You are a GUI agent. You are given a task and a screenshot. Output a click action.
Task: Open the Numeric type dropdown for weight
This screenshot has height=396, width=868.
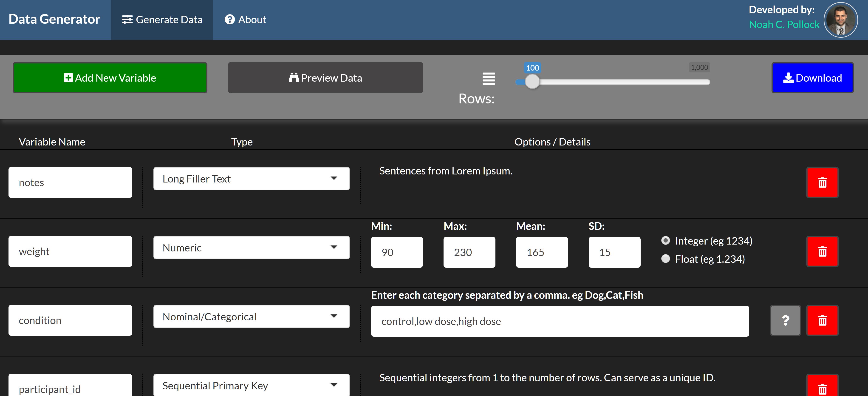(251, 247)
